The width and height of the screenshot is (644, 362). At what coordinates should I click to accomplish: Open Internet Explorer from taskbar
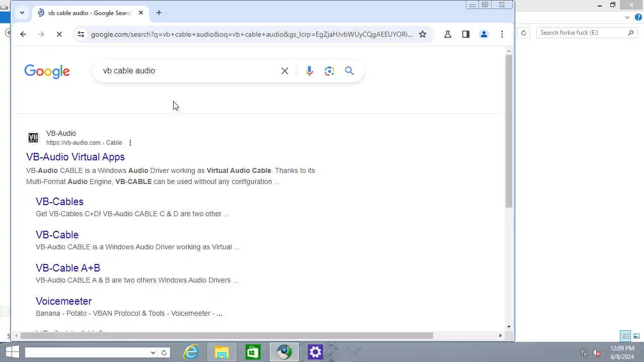pos(191,352)
